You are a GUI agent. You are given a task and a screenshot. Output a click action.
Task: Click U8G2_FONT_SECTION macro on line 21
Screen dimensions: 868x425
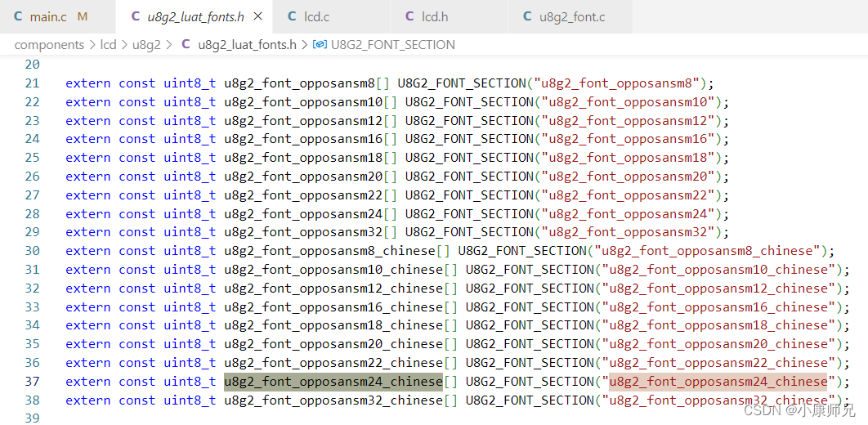(x=462, y=83)
